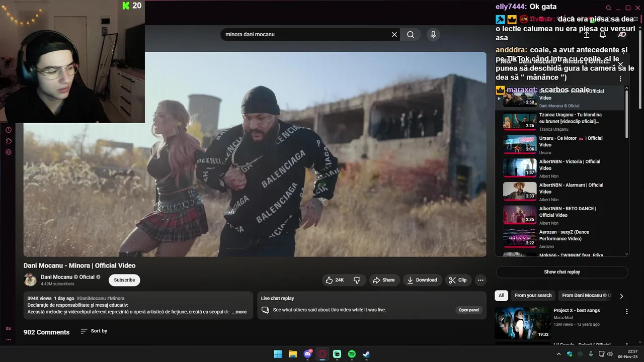Select From Dani Mocanu chip
The width and height of the screenshot is (644, 362).
click(586, 296)
